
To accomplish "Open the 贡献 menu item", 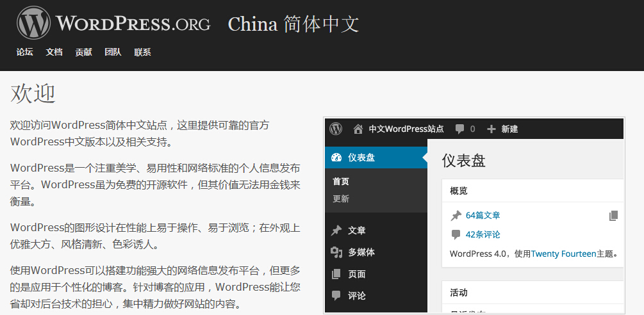I will pos(84,52).
